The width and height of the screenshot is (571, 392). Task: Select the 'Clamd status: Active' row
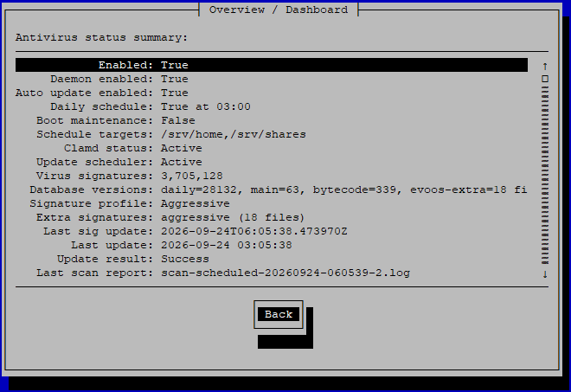click(x=272, y=148)
